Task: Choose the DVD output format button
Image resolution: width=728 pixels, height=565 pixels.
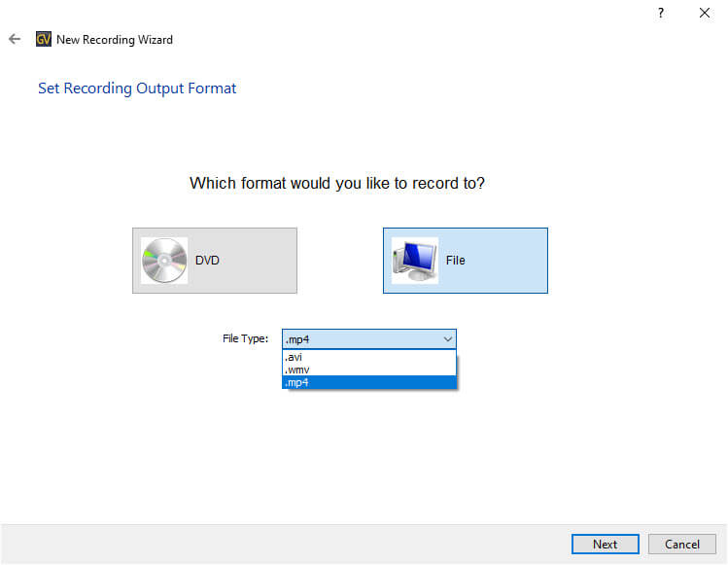Action: tap(215, 261)
